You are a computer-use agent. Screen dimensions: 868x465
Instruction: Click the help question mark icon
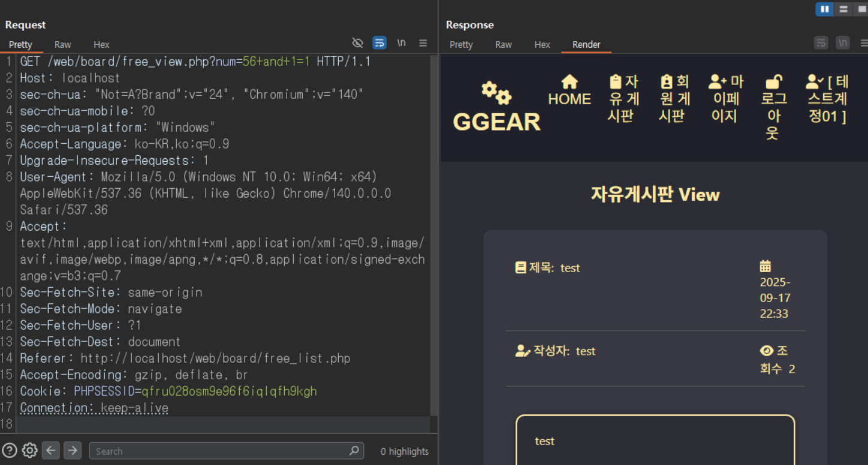pos(10,450)
